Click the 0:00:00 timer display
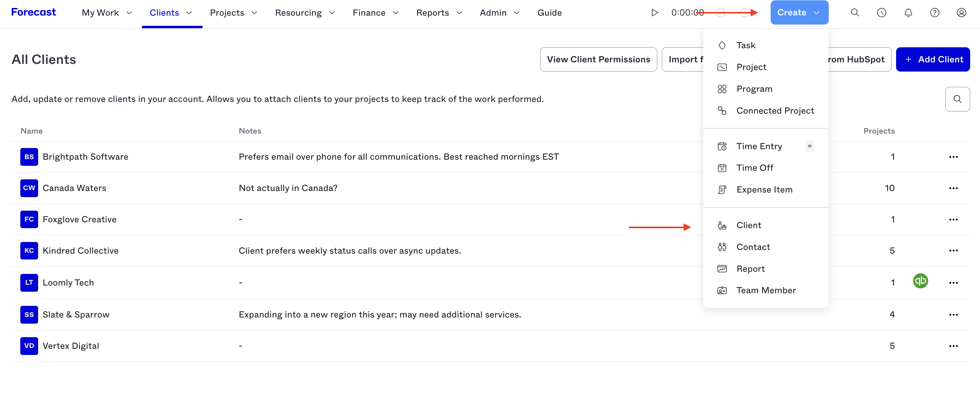 tap(687, 13)
